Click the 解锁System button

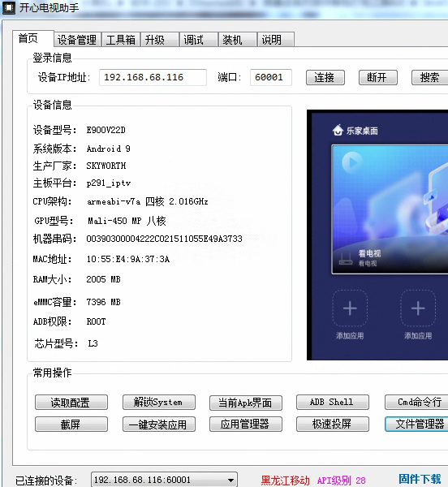tap(158, 403)
